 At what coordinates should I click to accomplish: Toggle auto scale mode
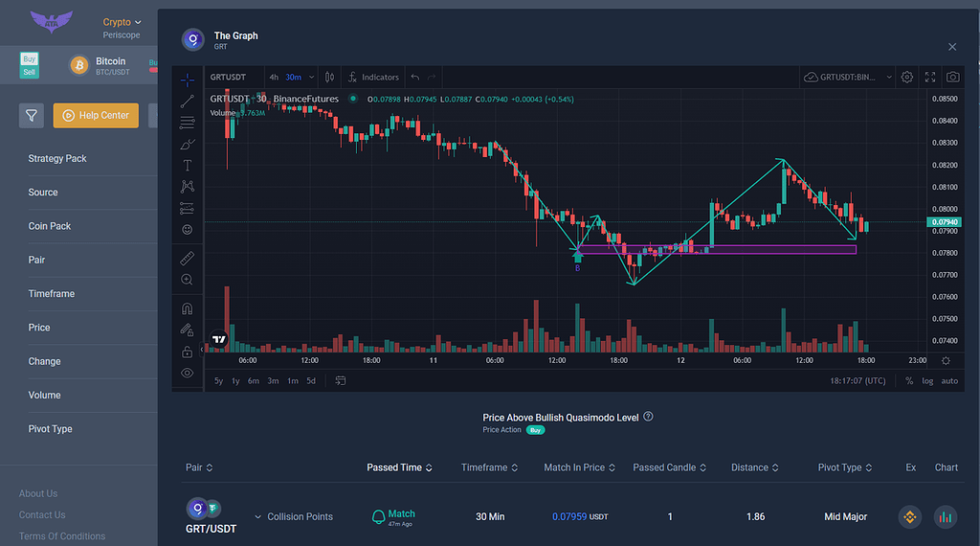point(949,381)
